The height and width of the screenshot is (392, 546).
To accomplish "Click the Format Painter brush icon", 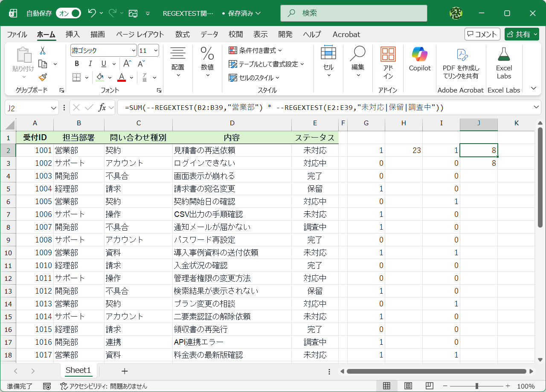I will point(43,77).
